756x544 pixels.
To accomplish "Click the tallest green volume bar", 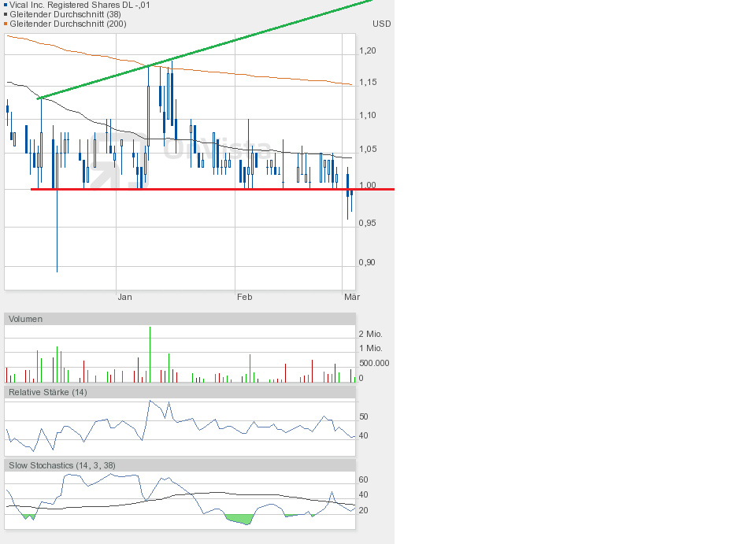I will 150,354.
